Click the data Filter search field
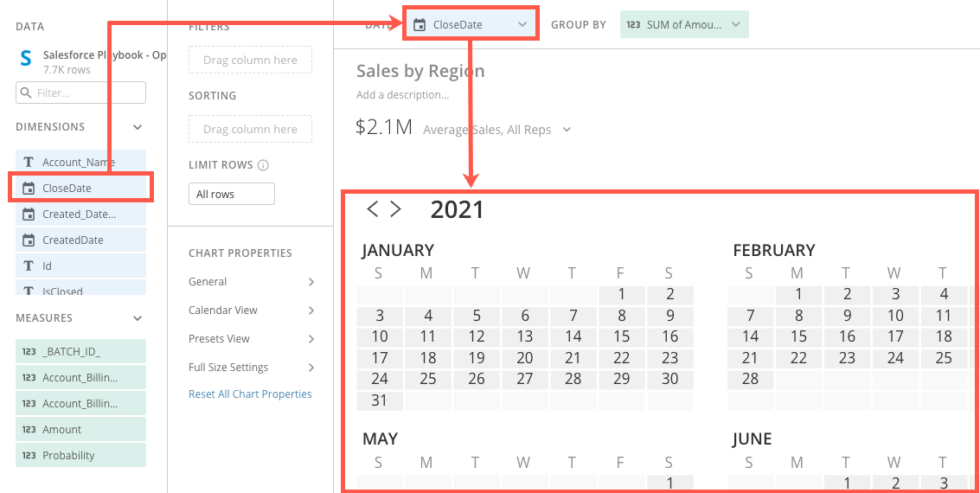980x493 pixels. click(x=80, y=93)
